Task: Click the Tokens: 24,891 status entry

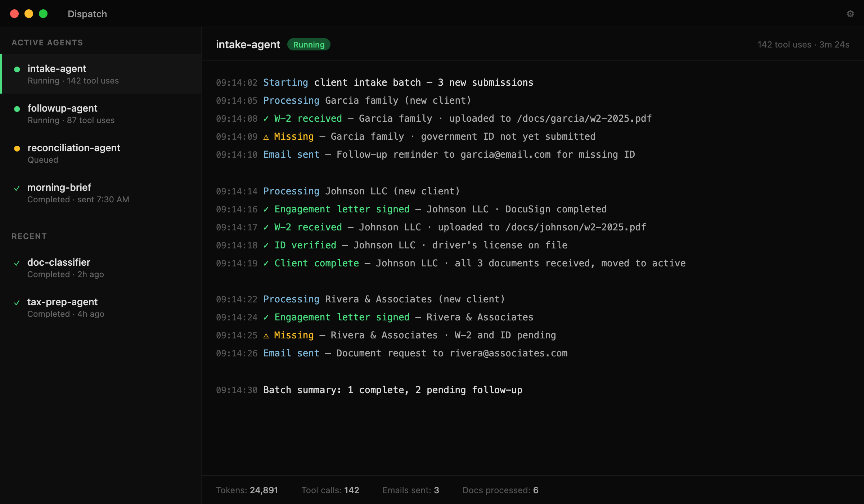Action: tap(247, 490)
